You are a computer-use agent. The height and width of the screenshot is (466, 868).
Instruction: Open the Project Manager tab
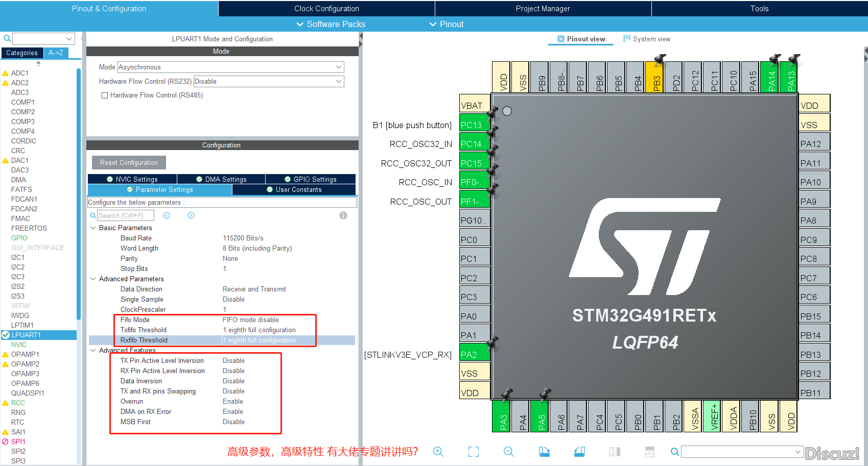(543, 9)
